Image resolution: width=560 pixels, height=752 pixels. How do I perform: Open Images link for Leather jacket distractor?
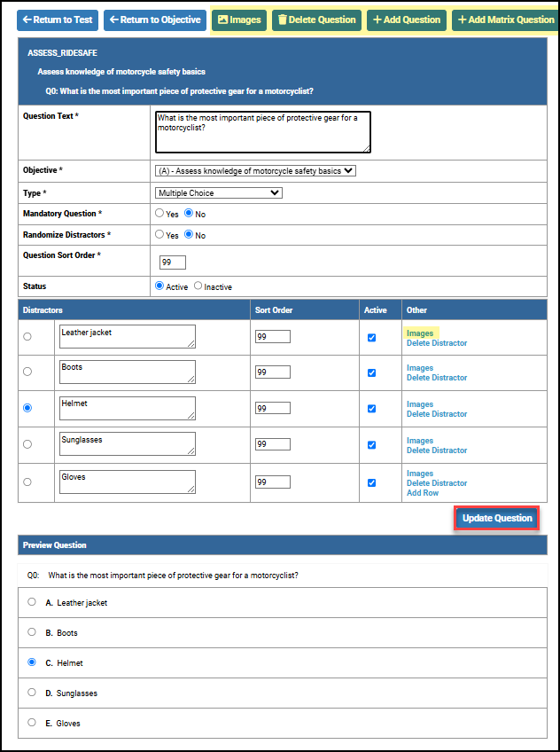click(x=420, y=333)
